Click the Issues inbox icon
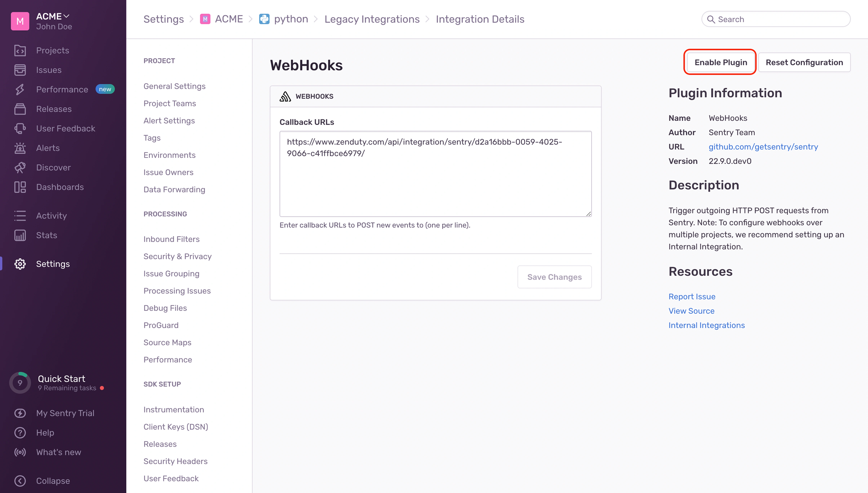 [20, 70]
